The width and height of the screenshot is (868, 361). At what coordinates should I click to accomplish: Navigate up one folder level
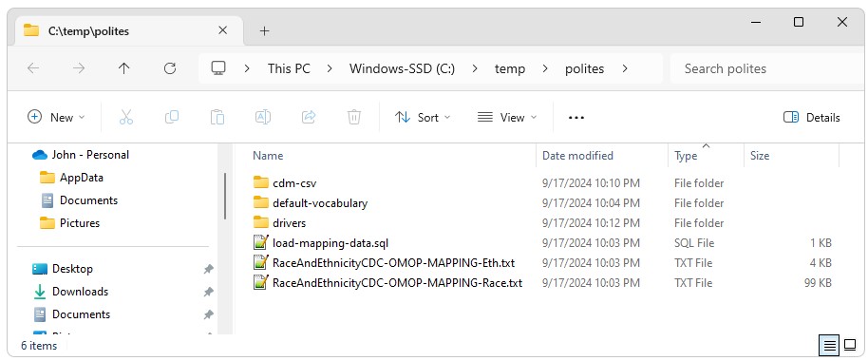click(124, 68)
